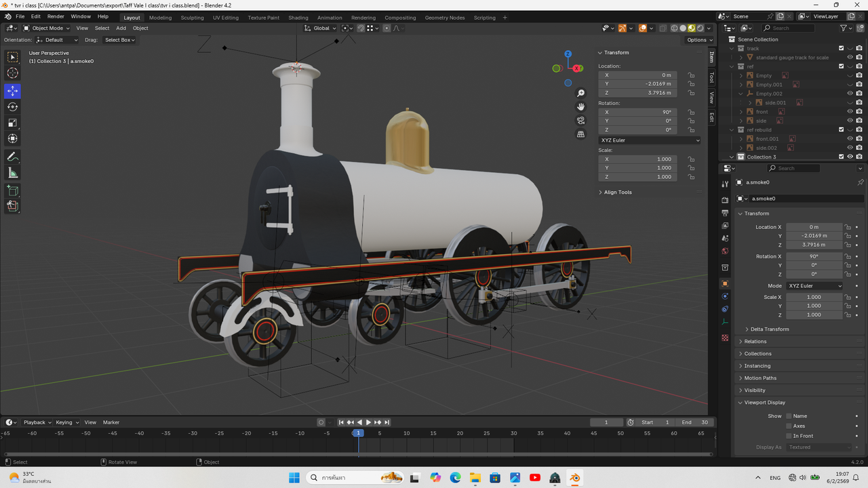Open the Output properties tab
868x488 pixels.
click(x=725, y=213)
